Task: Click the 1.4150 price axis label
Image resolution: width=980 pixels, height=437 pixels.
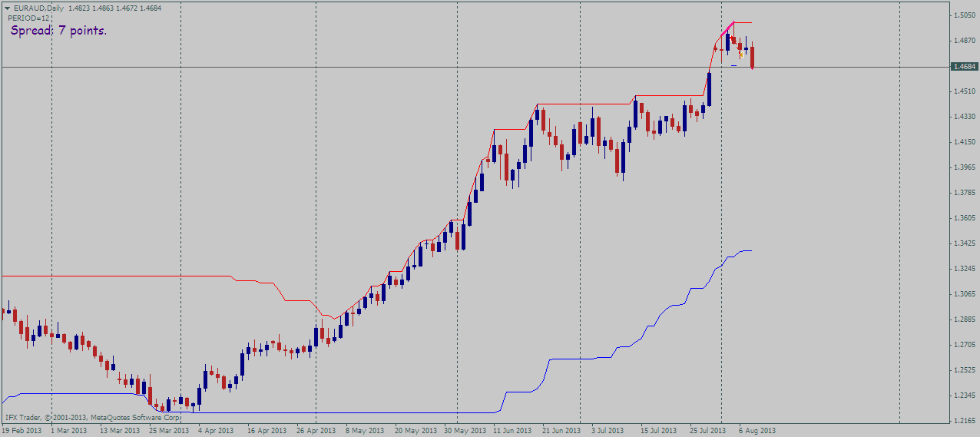Action: pyautogui.click(x=965, y=142)
